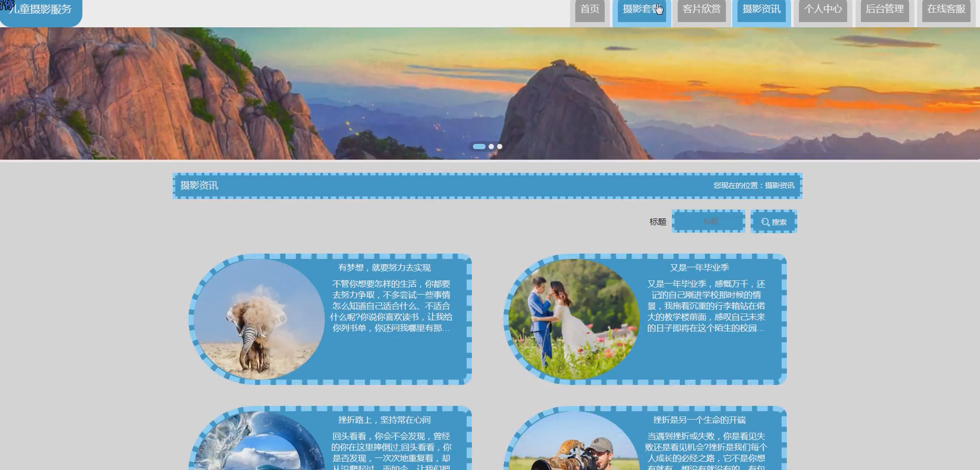Click excerpt beginning 回头看看，你会不会发现
The image size is (980, 470).
tap(391, 451)
